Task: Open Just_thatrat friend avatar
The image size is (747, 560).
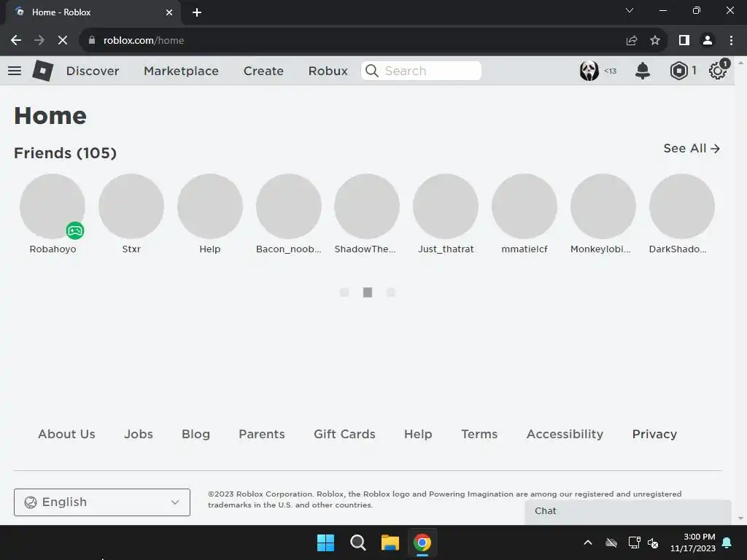Action: pyautogui.click(x=446, y=206)
